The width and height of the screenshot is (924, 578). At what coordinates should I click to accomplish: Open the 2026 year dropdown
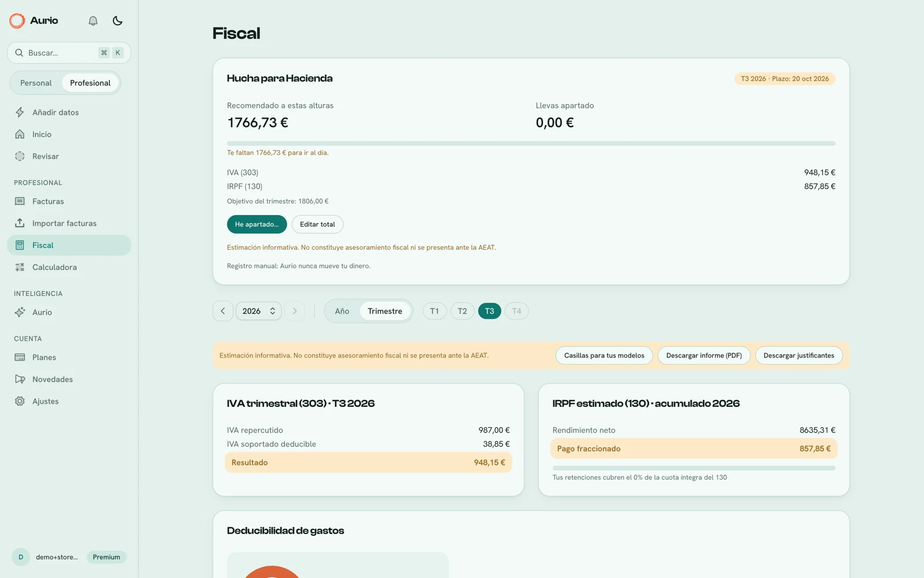coord(259,311)
